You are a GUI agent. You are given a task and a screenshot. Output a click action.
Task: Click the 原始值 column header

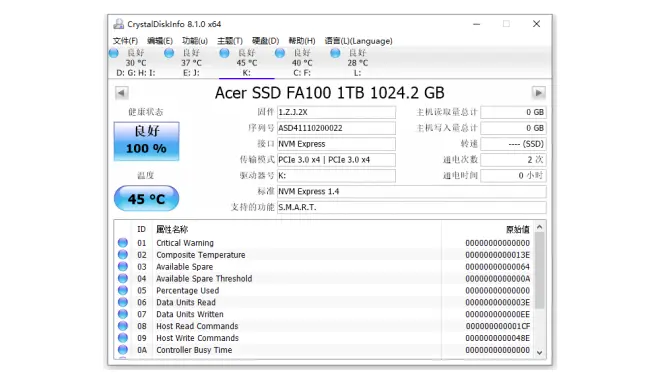[518, 229]
